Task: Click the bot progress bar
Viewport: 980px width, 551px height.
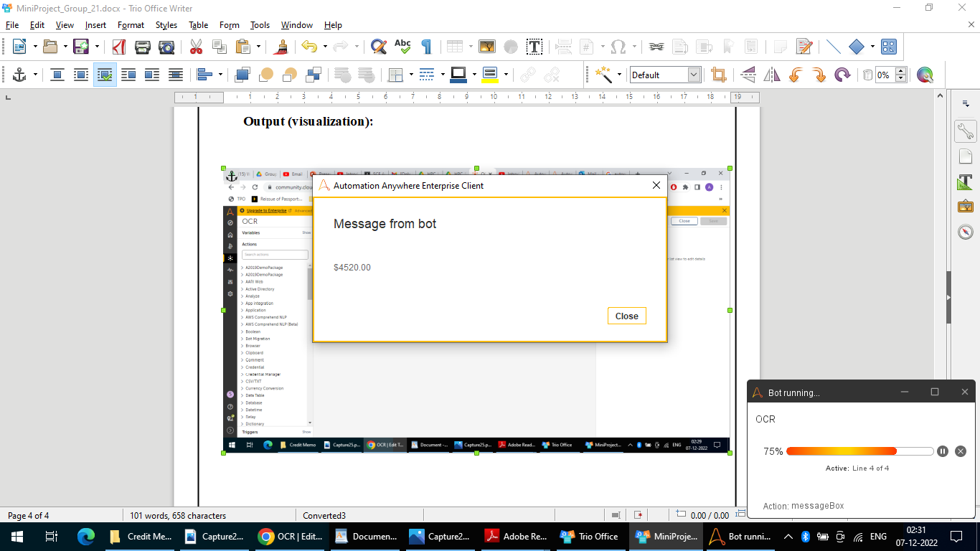Action: 860,451
